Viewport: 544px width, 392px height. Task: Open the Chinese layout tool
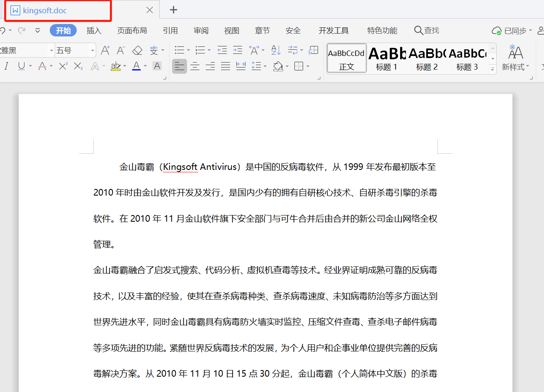click(x=254, y=50)
